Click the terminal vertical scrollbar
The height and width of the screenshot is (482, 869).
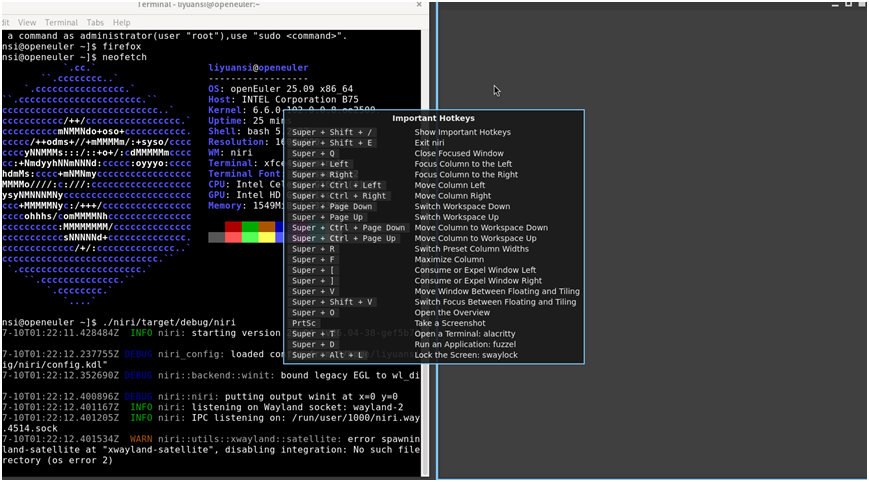pos(425,253)
